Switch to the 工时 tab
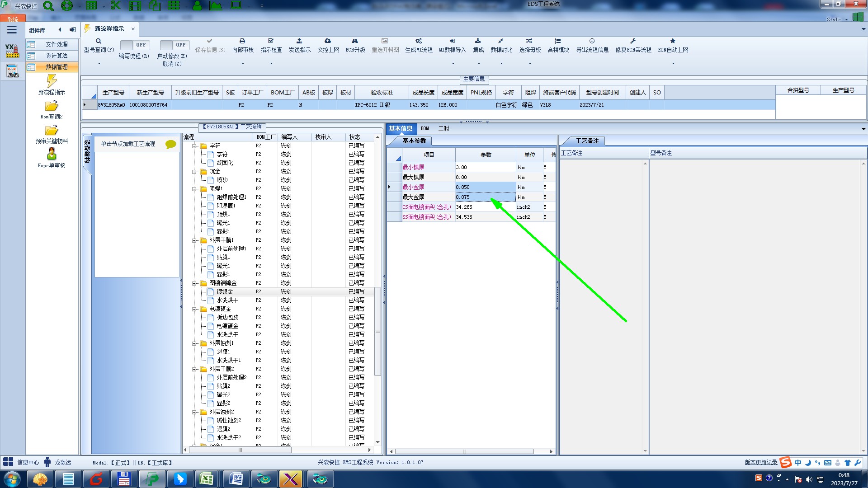 click(x=443, y=129)
